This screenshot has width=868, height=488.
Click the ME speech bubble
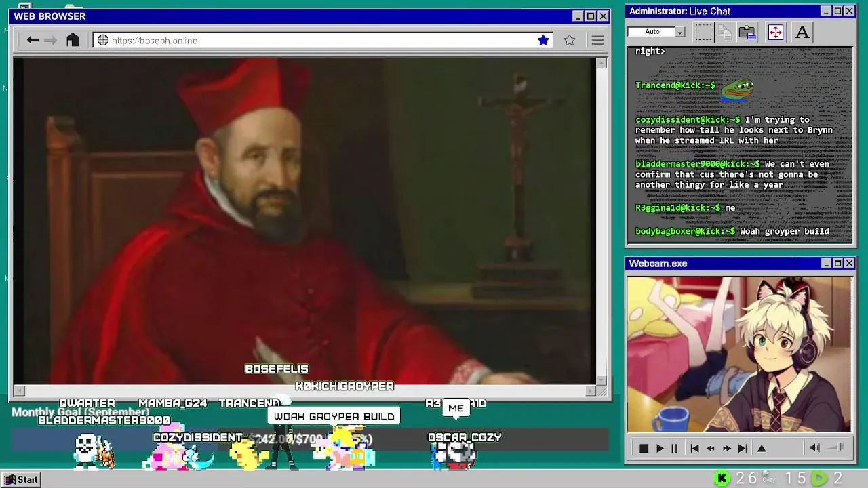(456, 408)
